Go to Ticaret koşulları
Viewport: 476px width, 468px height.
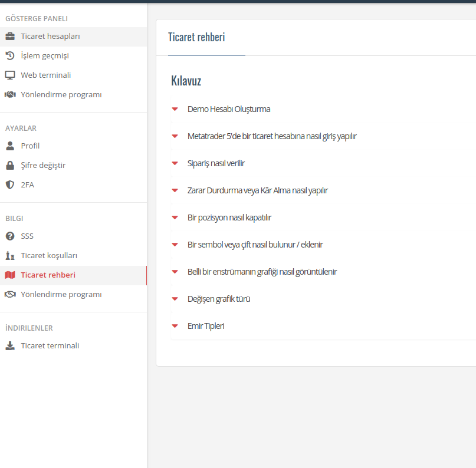pos(74,255)
